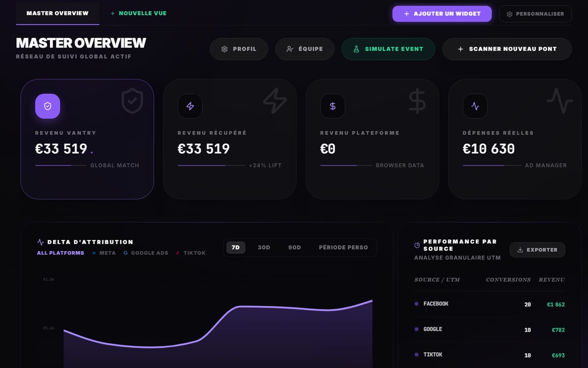Select the Facebook row in source table
Image resolution: width=588 pixels, height=368 pixels.
(x=490, y=304)
